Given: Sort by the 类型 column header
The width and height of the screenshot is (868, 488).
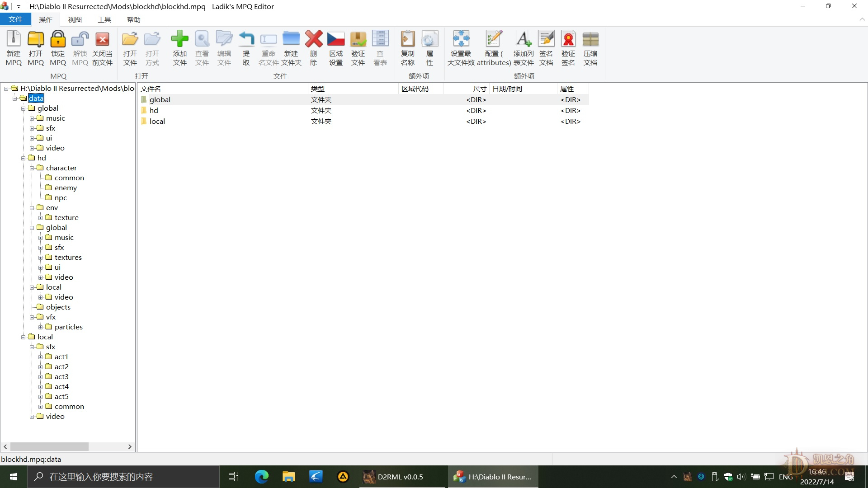Looking at the screenshot, I should coord(353,89).
